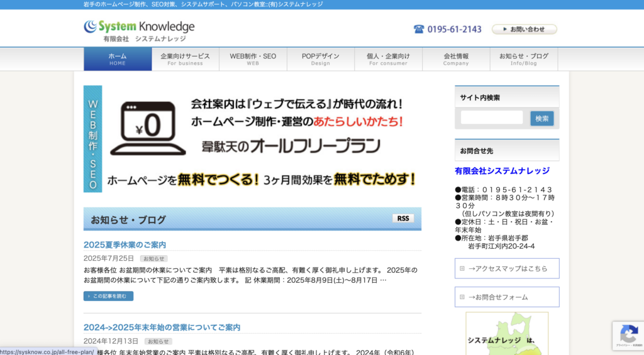This screenshot has height=355, width=644.
Task: Click the RSS feed badge
Action: click(x=403, y=219)
